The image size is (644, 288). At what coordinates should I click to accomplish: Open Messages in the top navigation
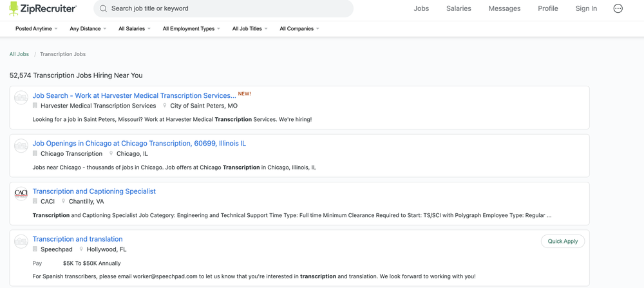coord(504,8)
